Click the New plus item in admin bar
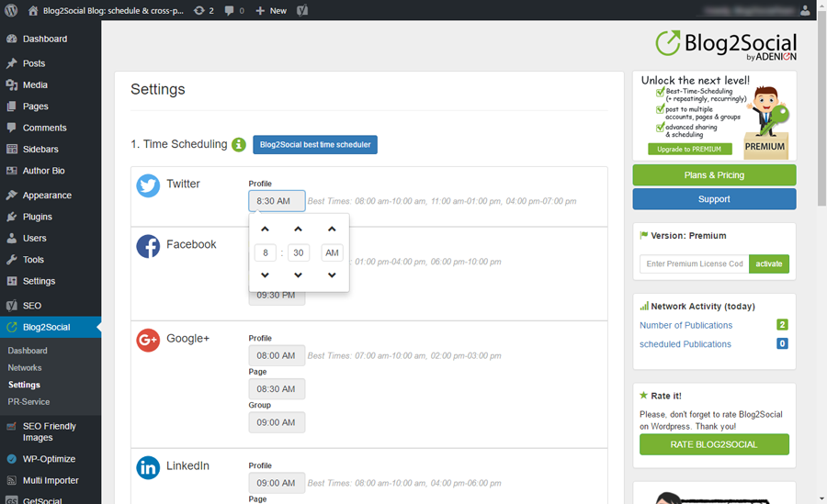The image size is (827, 504). pos(271,10)
